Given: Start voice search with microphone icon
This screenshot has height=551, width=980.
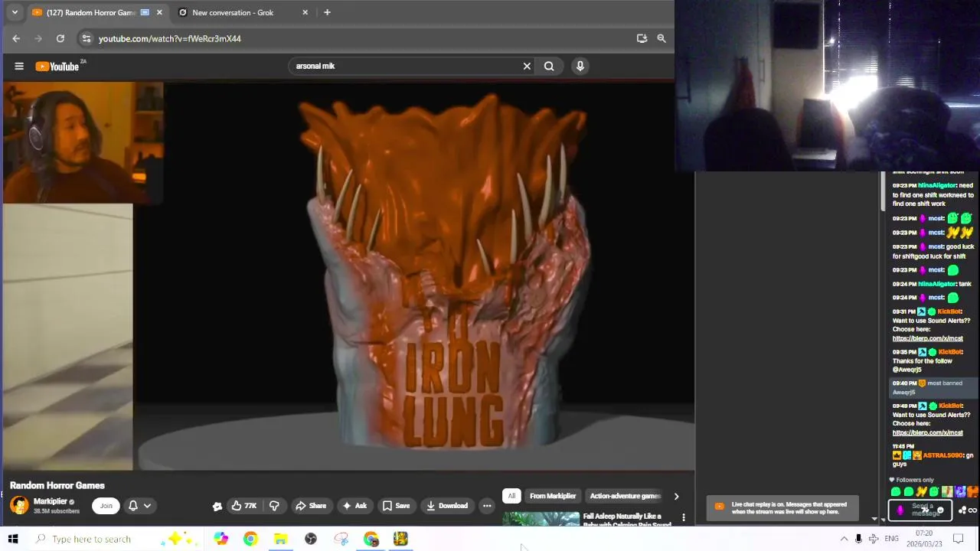Looking at the screenshot, I should pyautogui.click(x=580, y=66).
